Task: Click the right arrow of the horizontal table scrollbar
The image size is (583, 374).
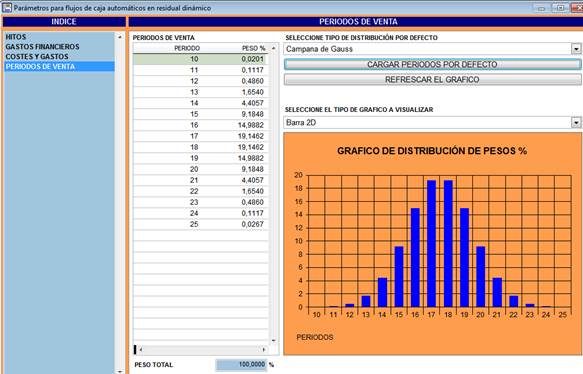Action: tap(264, 349)
